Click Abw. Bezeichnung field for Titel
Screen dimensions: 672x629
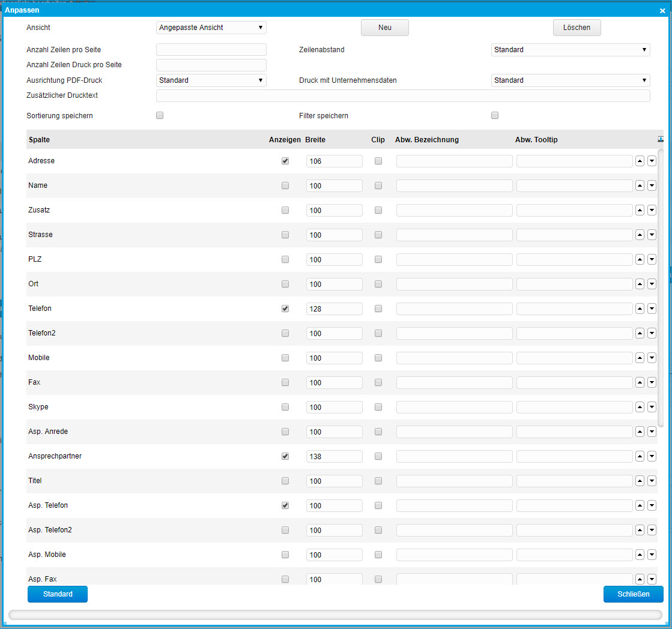[x=454, y=481]
